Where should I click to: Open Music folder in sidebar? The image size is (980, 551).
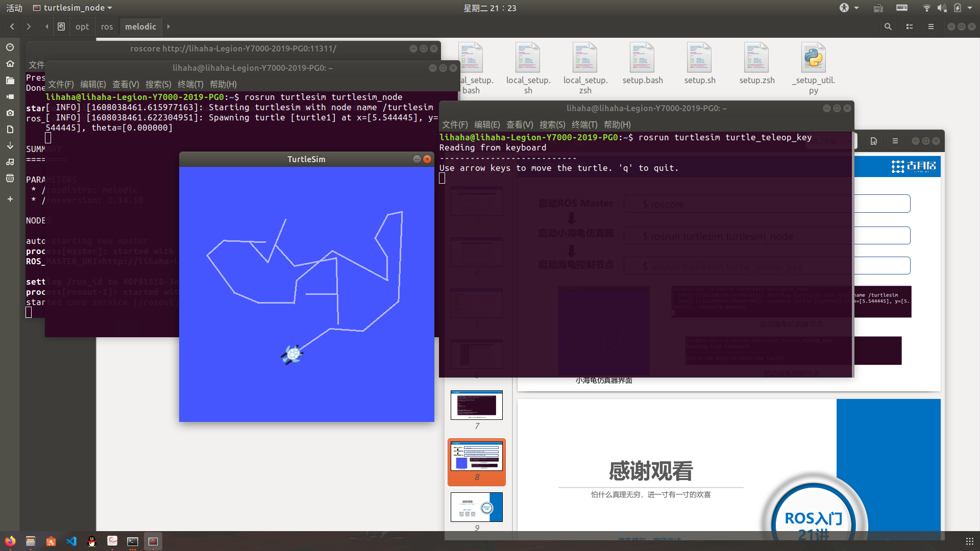[x=10, y=162]
